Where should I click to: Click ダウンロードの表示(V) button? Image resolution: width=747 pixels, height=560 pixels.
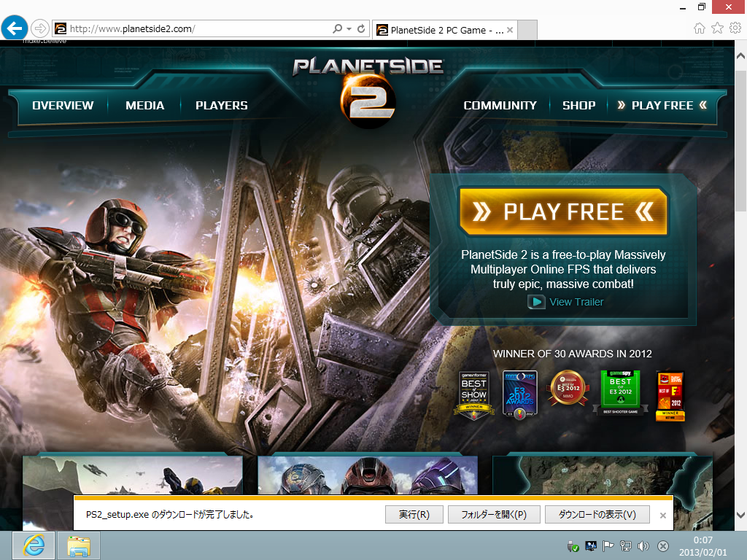coord(597,514)
